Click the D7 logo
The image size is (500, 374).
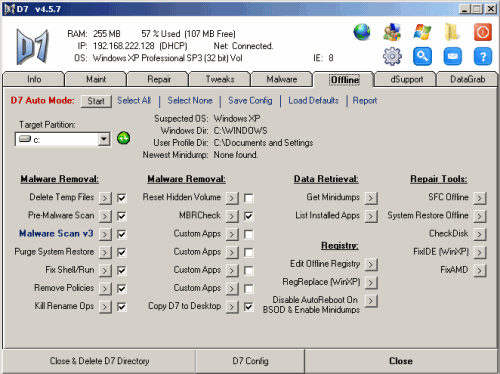click(33, 47)
